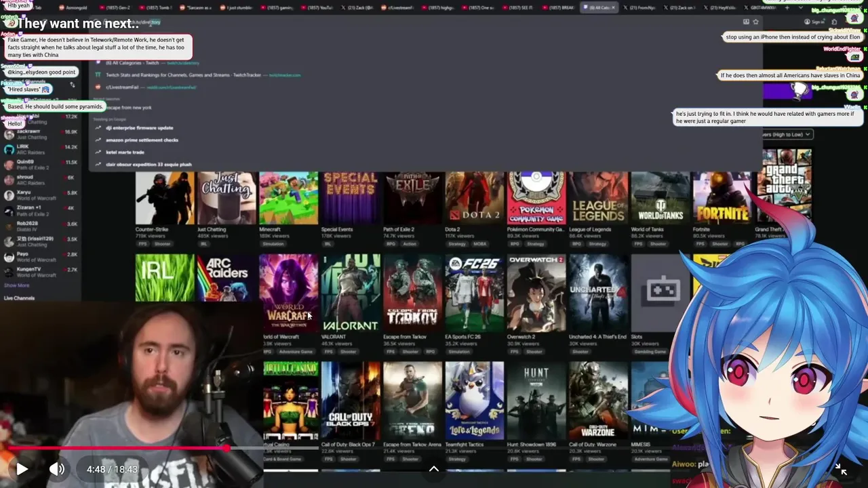868x488 pixels.
Task: Open the Virtual Casino category cover
Action: (290, 400)
